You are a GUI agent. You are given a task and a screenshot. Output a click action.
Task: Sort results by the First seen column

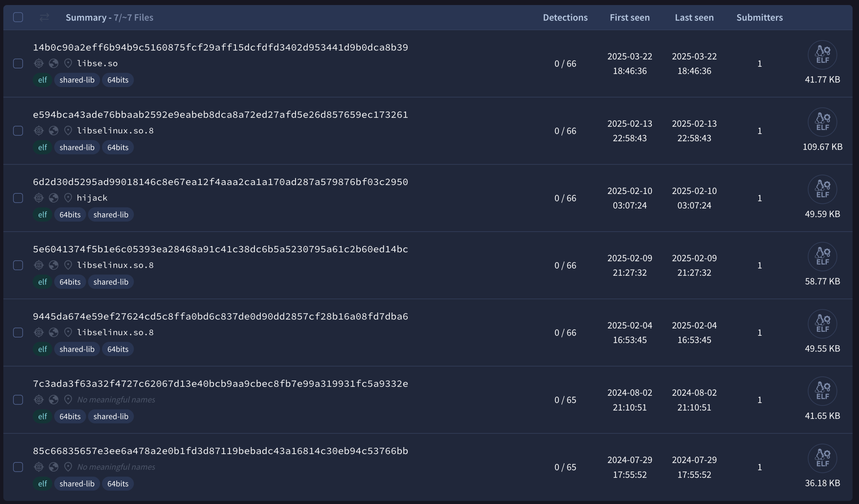click(629, 17)
